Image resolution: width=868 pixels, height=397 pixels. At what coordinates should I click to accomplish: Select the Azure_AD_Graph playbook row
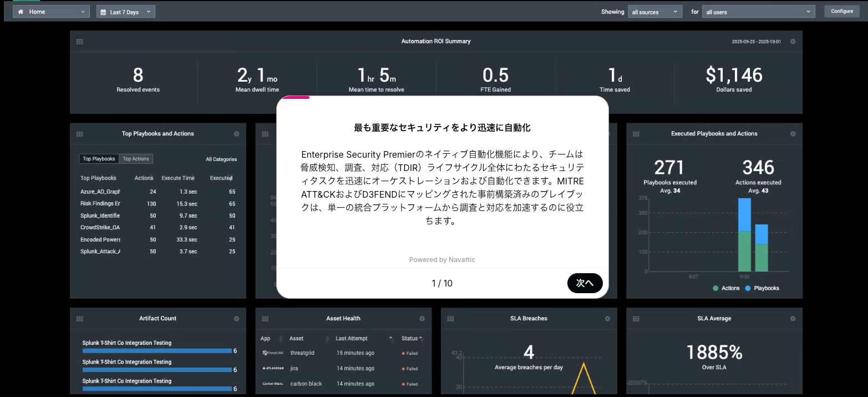(x=158, y=192)
